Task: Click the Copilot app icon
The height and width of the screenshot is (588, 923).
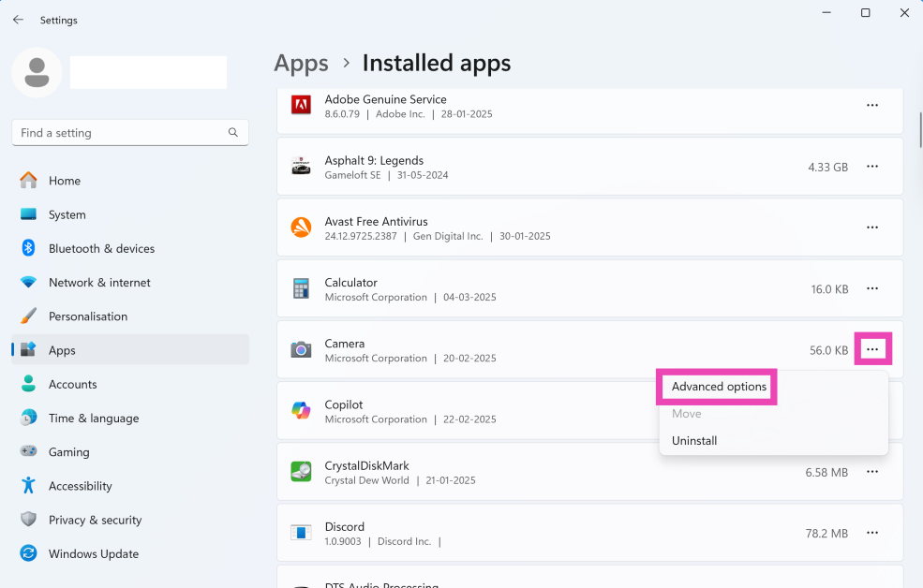Action: [301, 411]
